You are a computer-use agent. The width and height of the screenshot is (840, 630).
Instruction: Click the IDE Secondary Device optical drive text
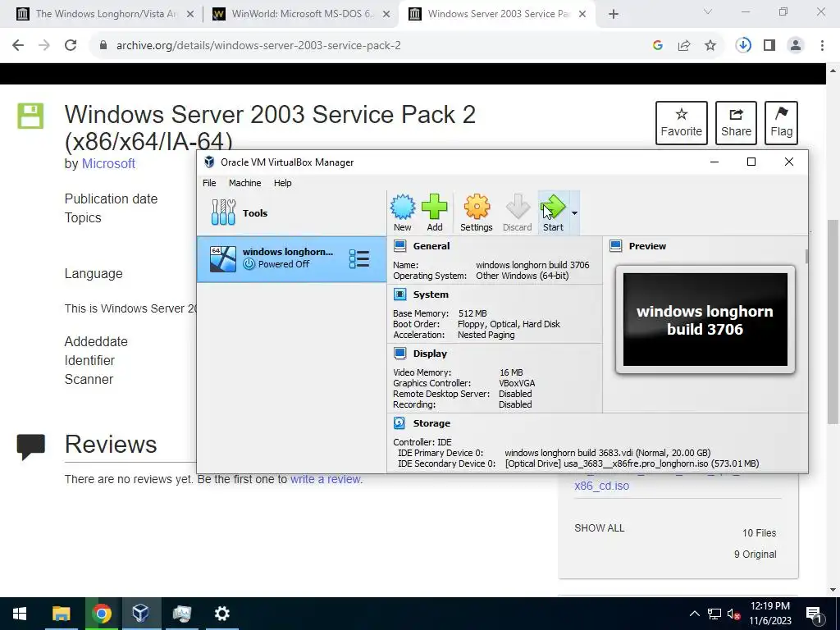click(632, 463)
